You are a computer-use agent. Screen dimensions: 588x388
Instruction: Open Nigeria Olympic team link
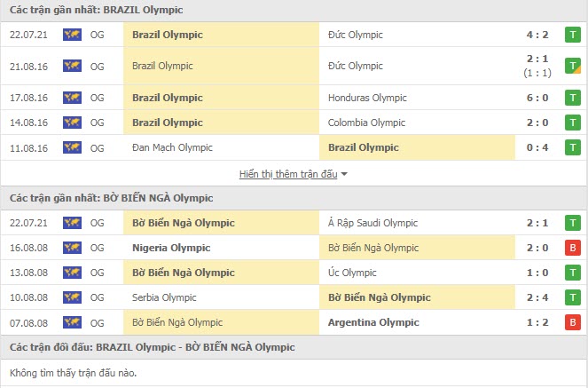click(170, 248)
